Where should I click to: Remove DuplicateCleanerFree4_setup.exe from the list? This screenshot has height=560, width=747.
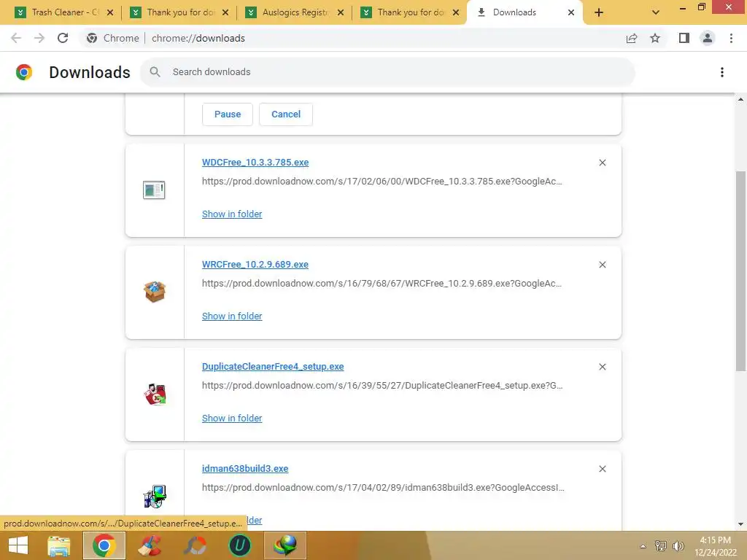point(602,367)
